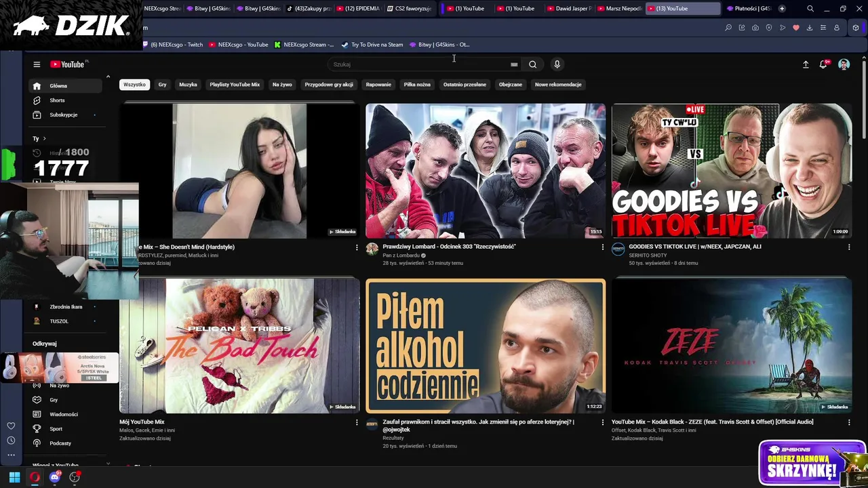Open YouTube notifications bell

823,64
